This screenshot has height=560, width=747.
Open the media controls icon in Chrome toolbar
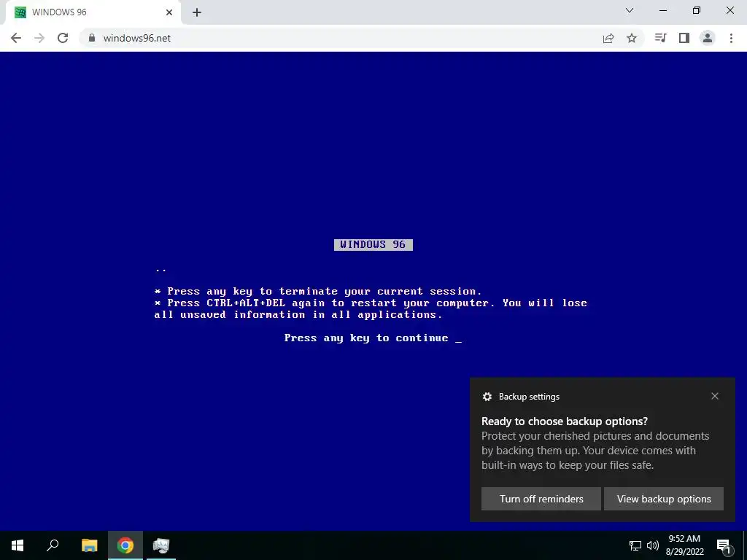click(660, 38)
